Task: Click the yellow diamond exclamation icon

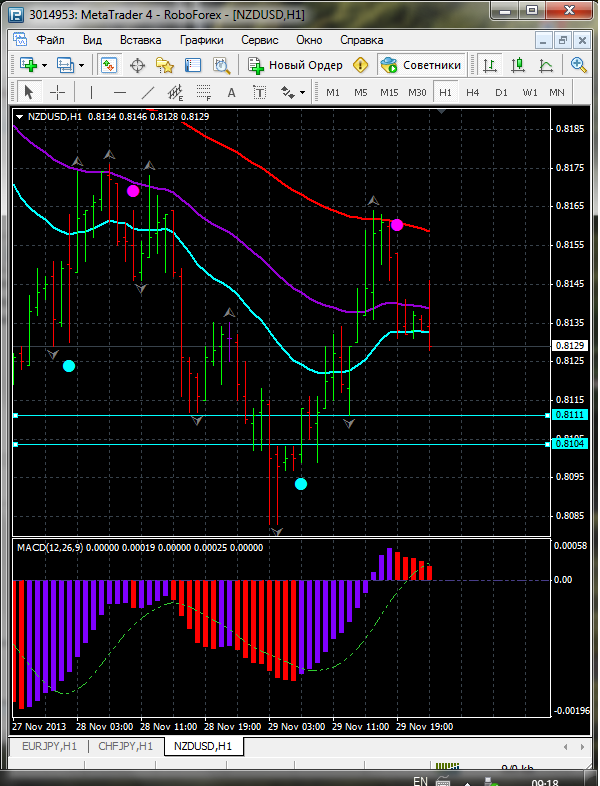Action: 360,65
